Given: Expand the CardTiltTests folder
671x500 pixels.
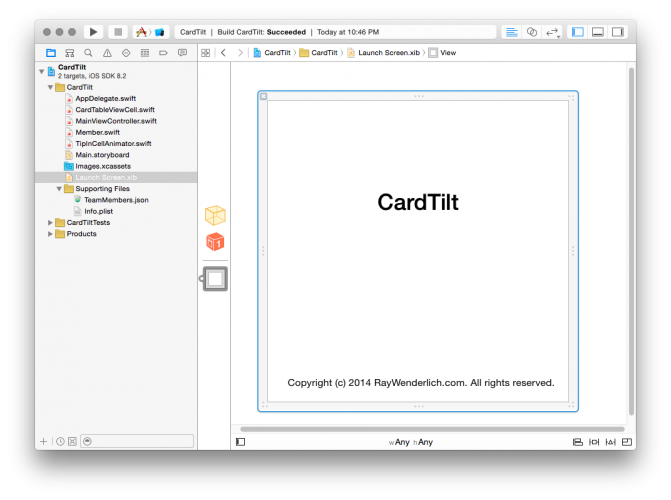Looking at the screenshot, I should click(x=50, y=222).
